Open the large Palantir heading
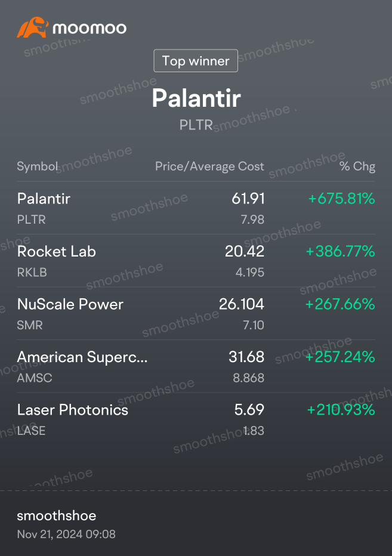 tap(196, 98)
